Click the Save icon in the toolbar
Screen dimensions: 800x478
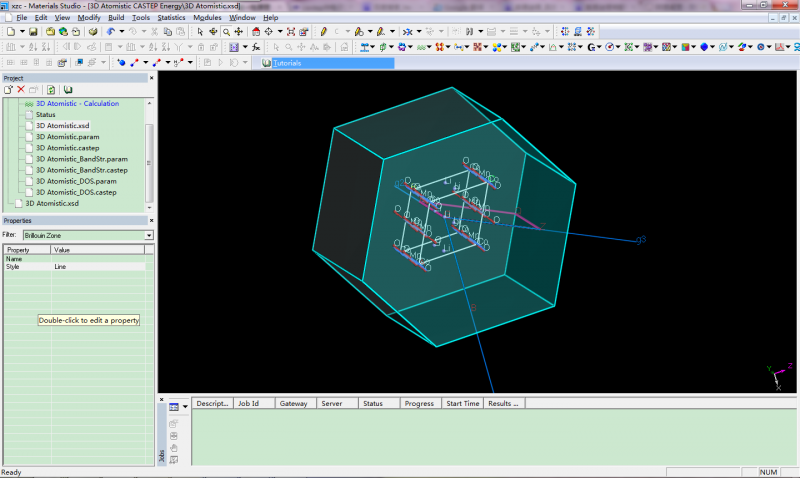click(33, 32)
